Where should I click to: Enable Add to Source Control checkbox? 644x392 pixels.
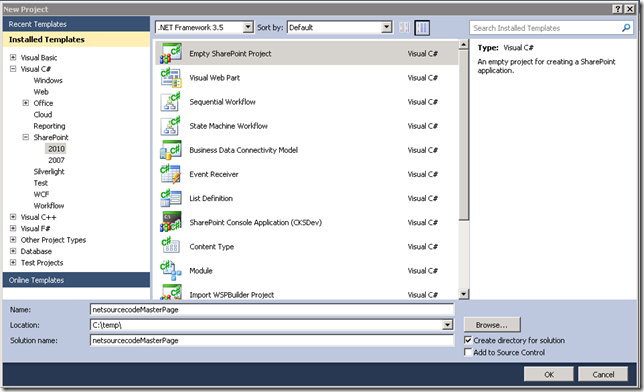point(467,352)
